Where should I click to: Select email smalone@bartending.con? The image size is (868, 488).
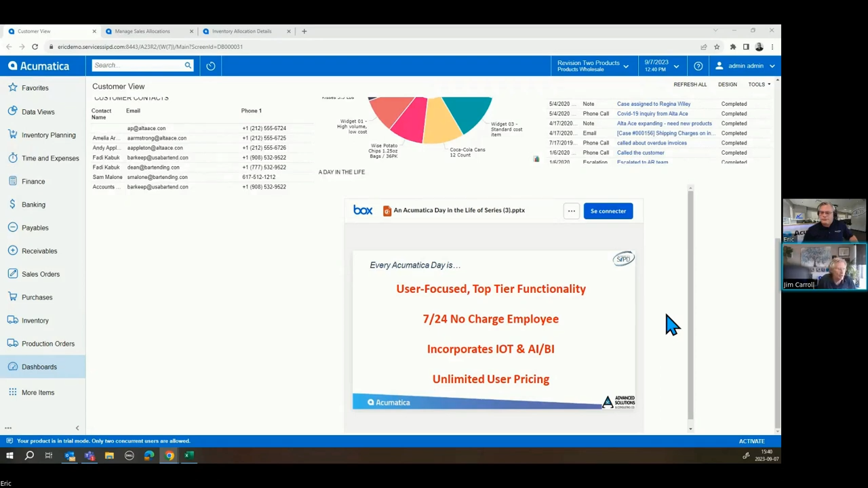click(x=157, y=177)
